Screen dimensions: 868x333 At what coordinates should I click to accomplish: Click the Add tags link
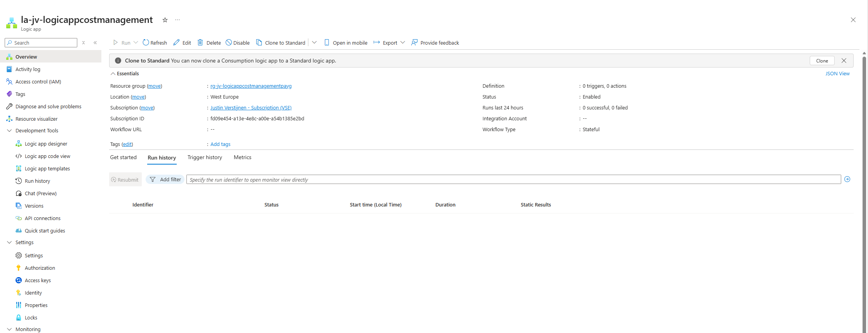tap(220, 144)
